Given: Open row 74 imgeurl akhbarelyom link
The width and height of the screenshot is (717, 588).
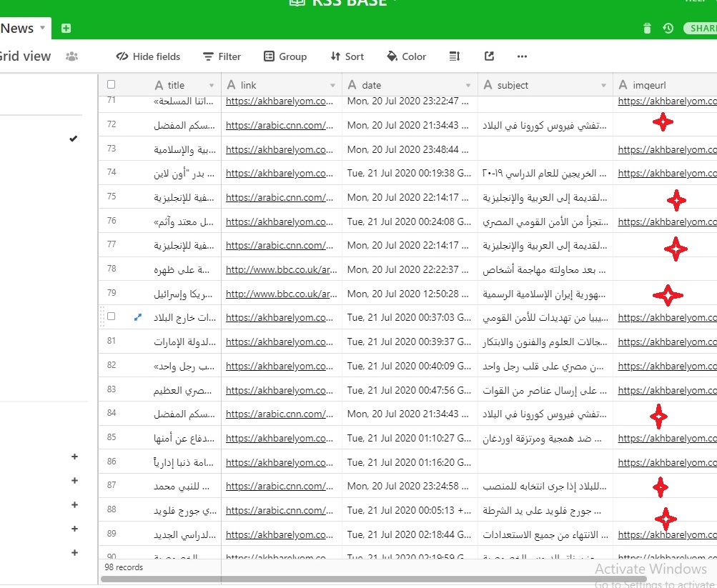Looking at the screenshot, I should tap(667, 173).
